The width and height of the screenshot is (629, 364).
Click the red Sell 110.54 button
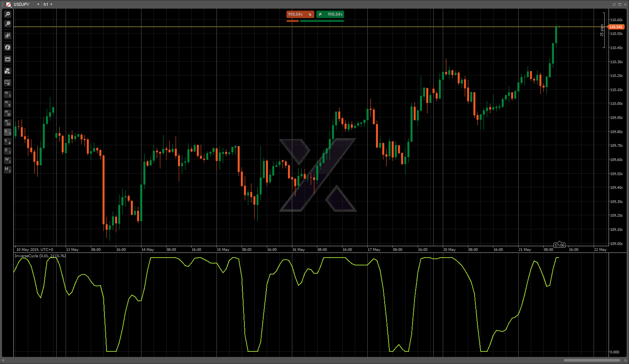300,15
